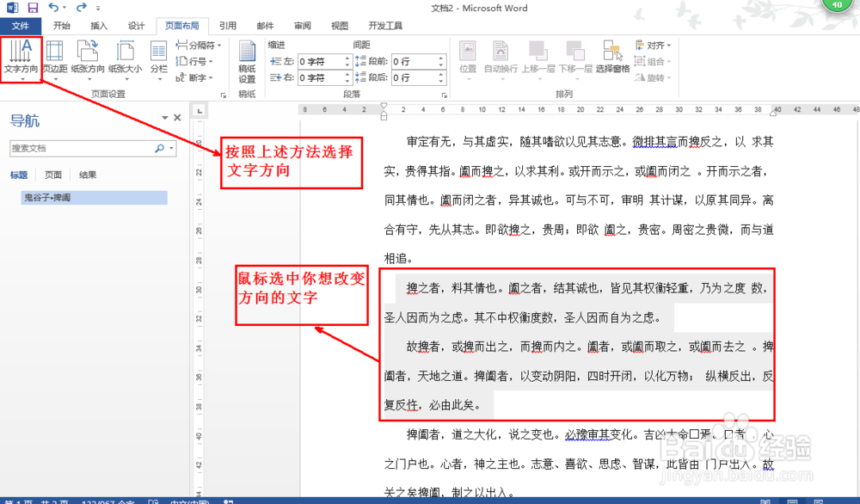The height and width of the screenshot is (504, 860).
Task: Open the Group (组合) dropdown
Action: [653, 61]
